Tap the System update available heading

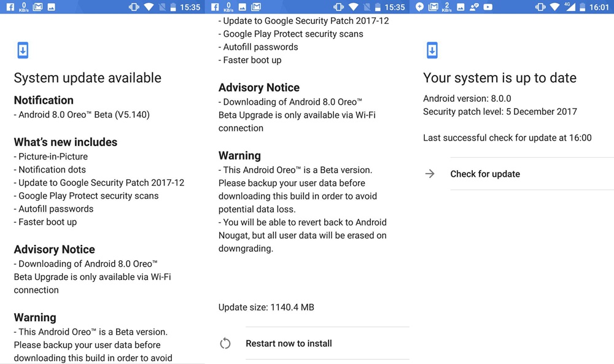[88, 78]
